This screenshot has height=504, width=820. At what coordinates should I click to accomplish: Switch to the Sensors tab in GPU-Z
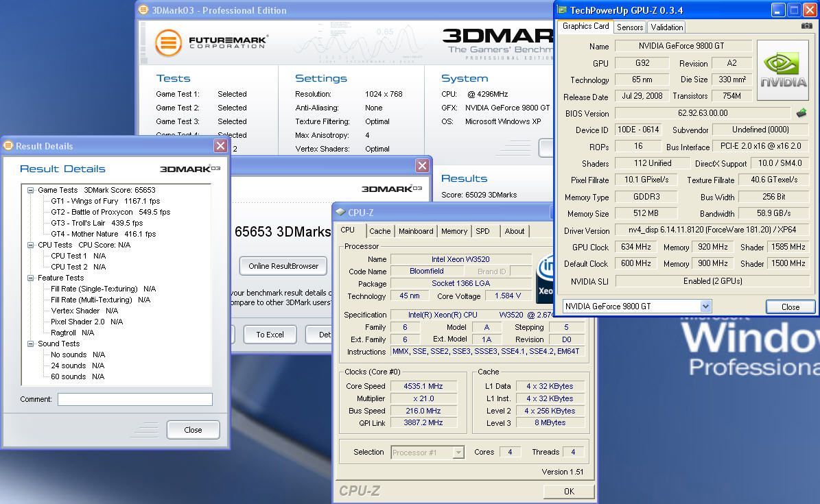[x=630, y=27]
